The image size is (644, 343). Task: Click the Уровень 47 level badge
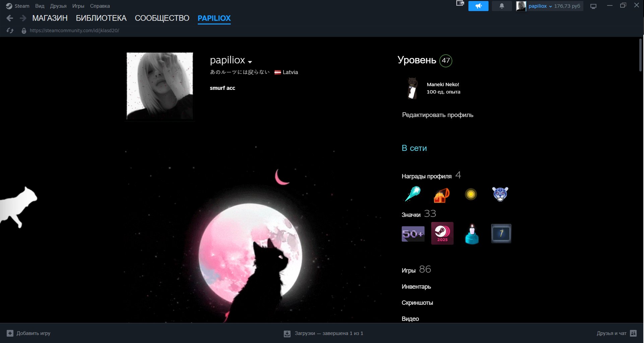click(446, 61)
